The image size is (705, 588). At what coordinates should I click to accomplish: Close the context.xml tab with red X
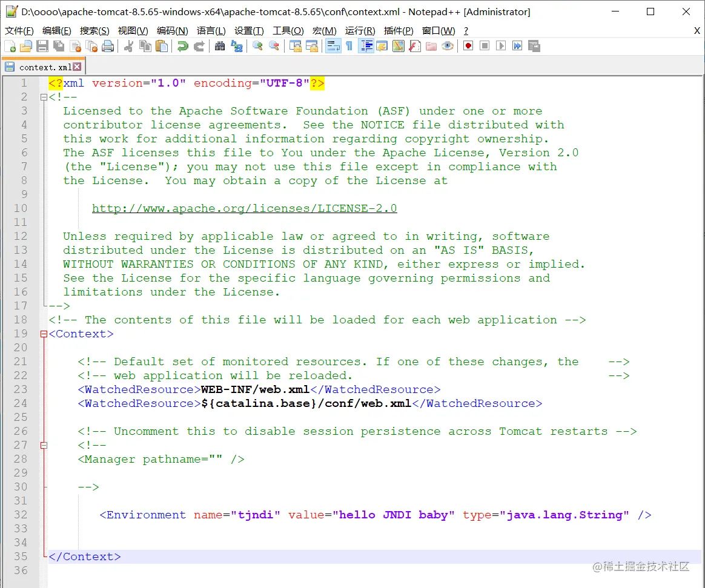coord(78,67)
